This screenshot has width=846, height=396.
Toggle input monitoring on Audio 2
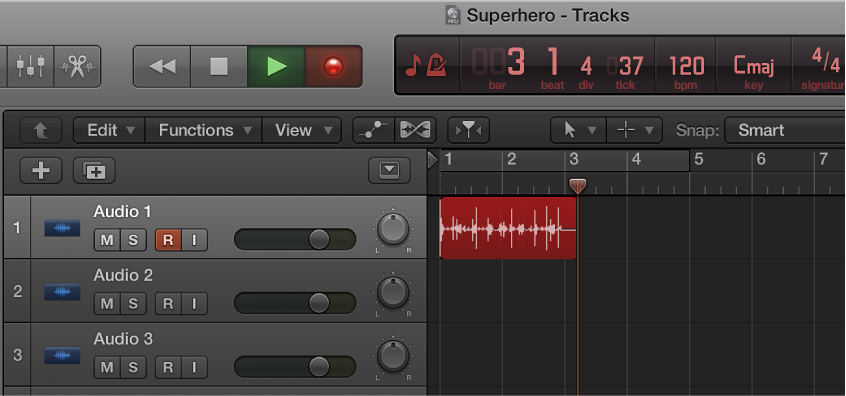click(194, 304)
